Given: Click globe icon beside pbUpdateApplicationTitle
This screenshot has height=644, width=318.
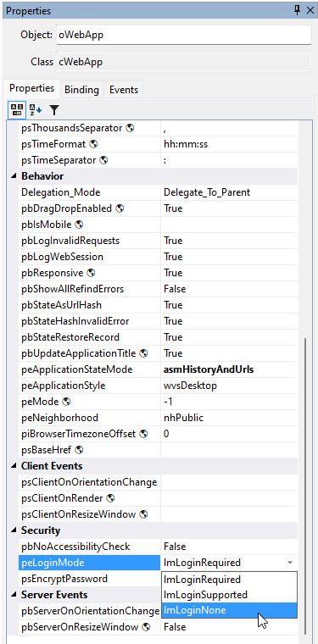Looking at the screenshot, I should coord(143,353).
